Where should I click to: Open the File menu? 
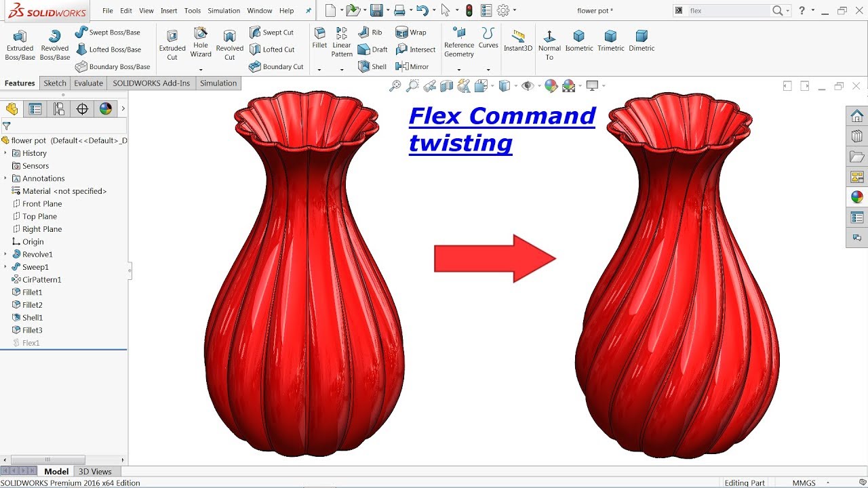click(108, 11)
